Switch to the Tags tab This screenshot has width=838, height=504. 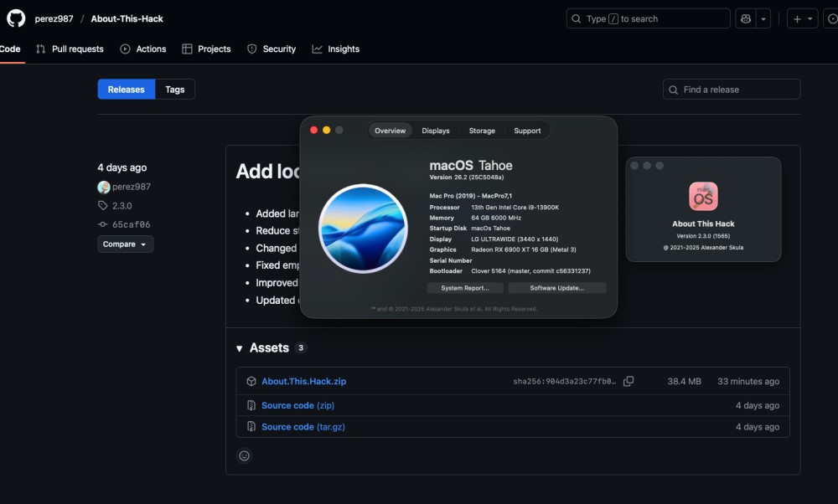point(175,89)
